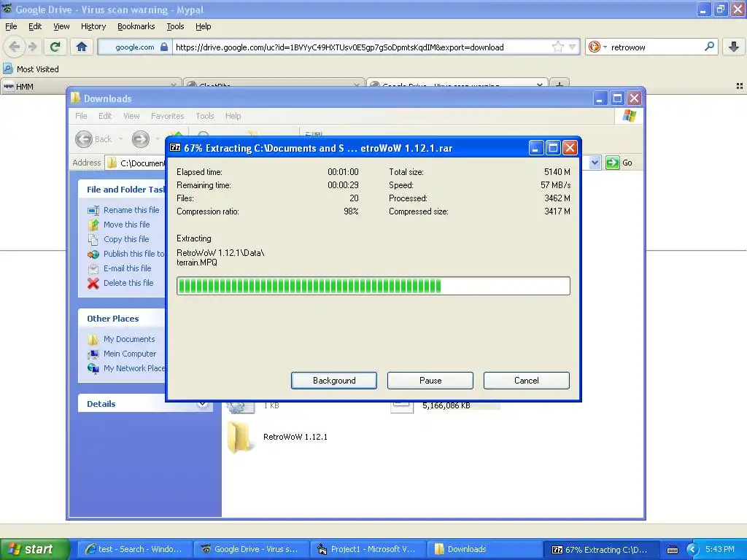Cancel the extraction process
747x560 pixels.
[x=527, y=381]
